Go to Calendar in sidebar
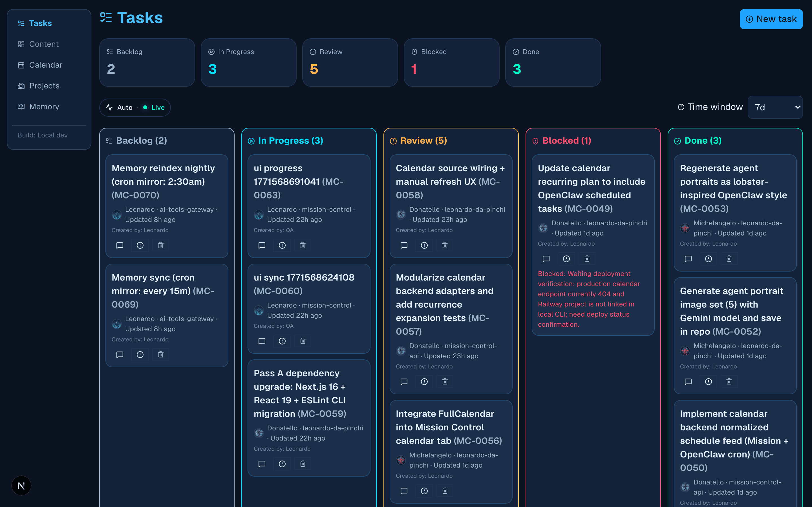This screenshot has height=507, width=812. [x=46, y=65]
